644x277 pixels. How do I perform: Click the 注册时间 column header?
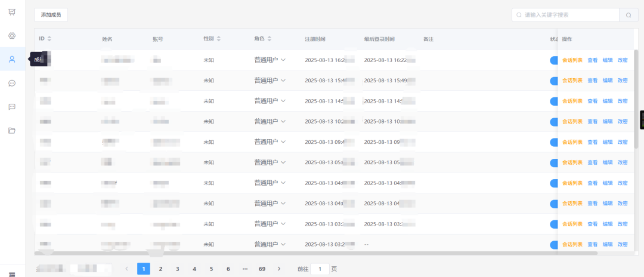pos(315,39)
